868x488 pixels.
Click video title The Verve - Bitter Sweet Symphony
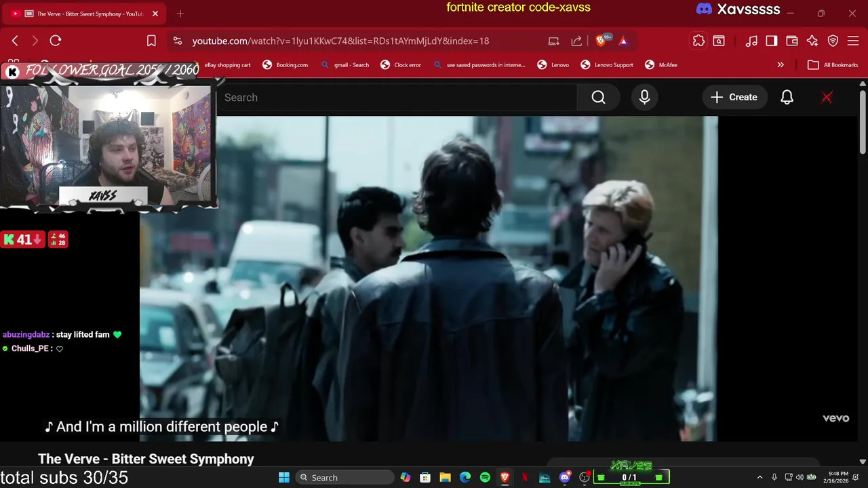pyautogui.click(x=146, y=459)
